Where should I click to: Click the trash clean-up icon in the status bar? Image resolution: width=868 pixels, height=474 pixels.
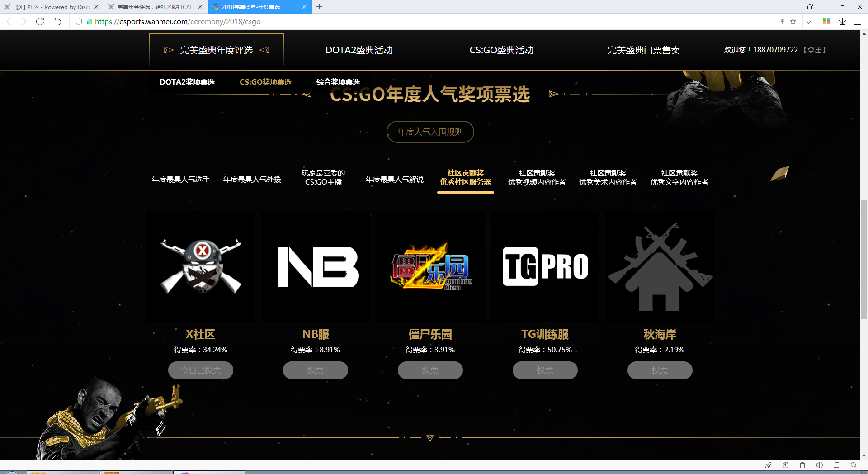tap(802, 465)
